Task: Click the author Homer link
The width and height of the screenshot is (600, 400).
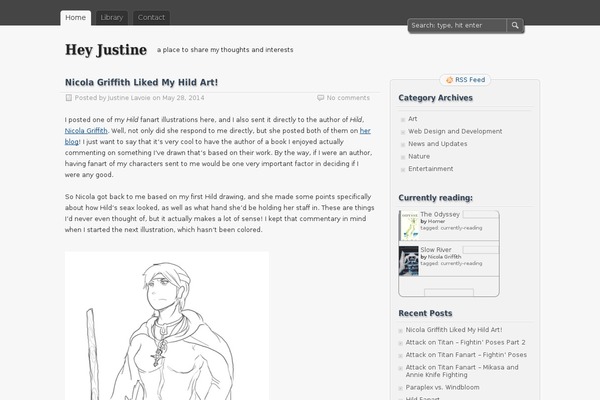Action: [436, 221]
